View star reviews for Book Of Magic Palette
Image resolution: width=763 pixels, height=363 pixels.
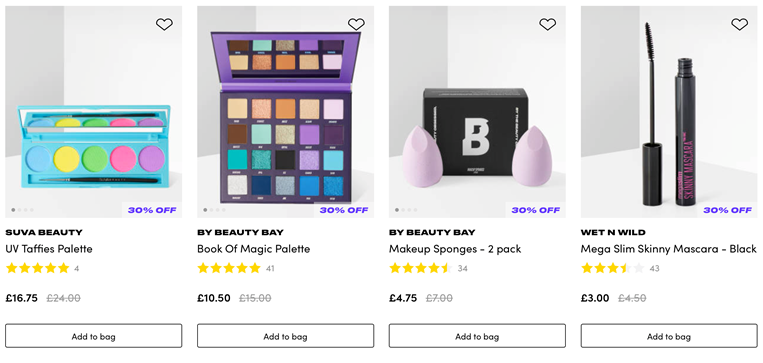pos(229,268)
